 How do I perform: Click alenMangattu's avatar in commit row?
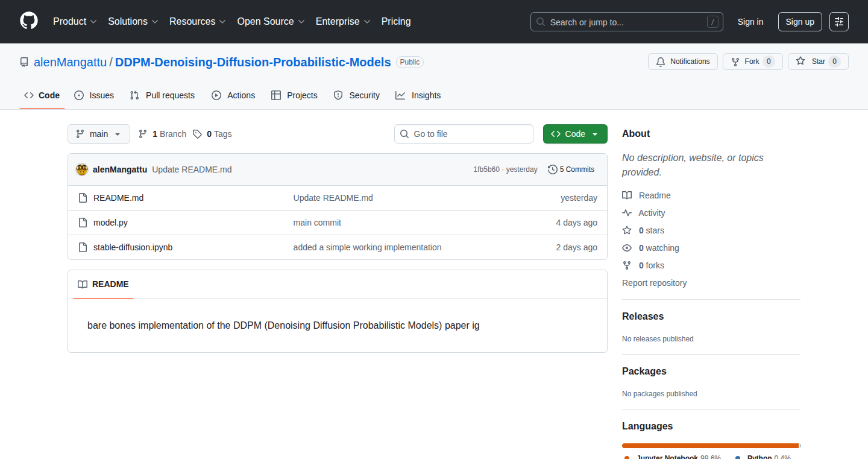[82, 169]
